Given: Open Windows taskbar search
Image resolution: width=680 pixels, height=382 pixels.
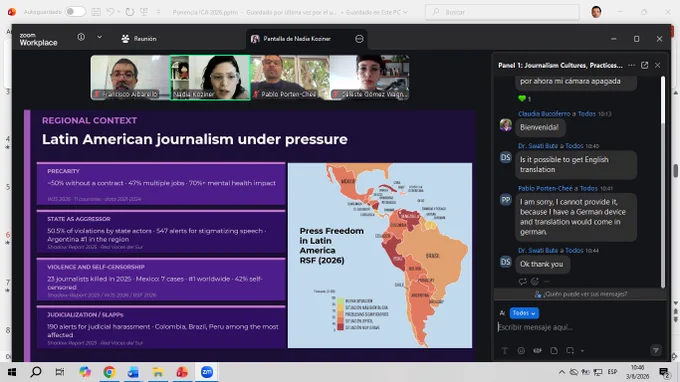Looking at the screenshot, I should coord(36,372).
